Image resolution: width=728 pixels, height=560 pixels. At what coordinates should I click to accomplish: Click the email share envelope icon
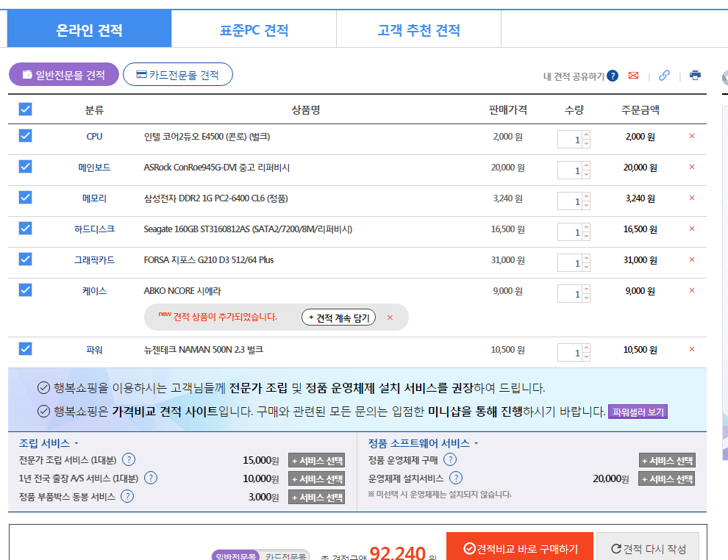click(633, 76)
